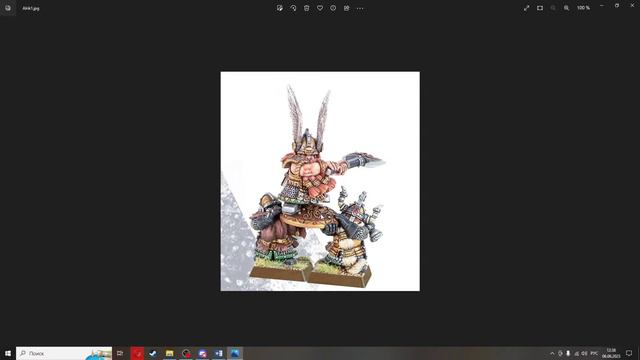Mark photo as favorite with heart icon
This screenshot has width=640, height=360.
(x=320, y=8)
